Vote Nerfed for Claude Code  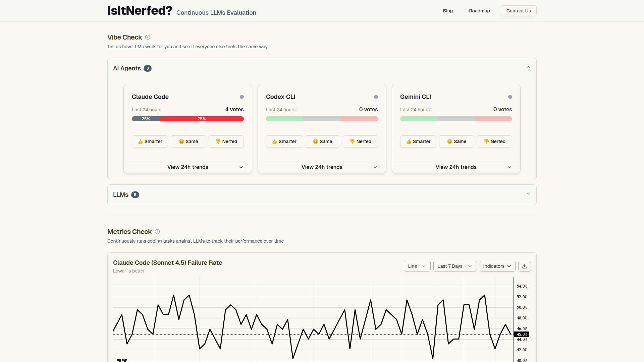pyautogui.click(x=226, y=141)
